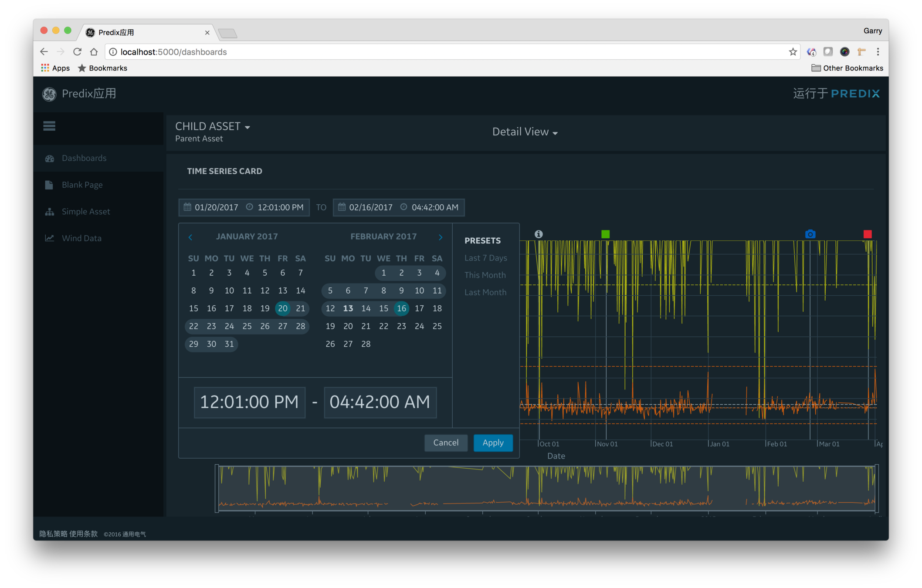The width and height of the screenshot is (922, 588).
Task: Click the 04:42:00 AM end time field
Action: [380, 402]
